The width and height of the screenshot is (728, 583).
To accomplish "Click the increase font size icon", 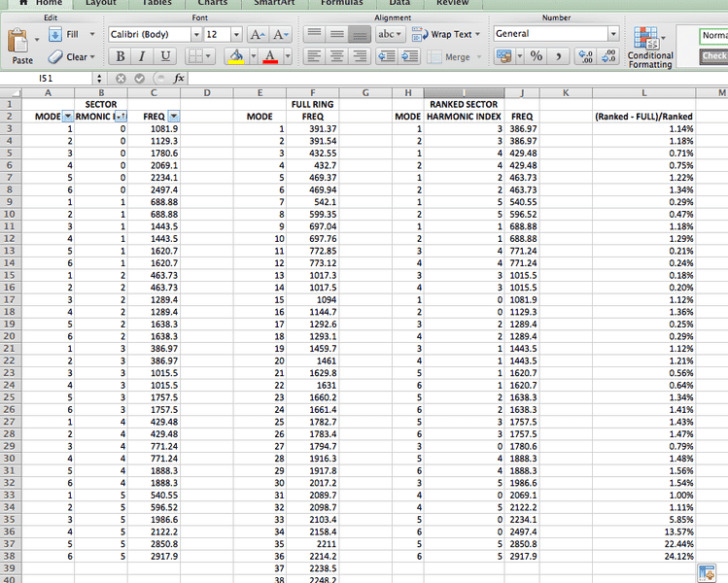I will click(257, 34).
